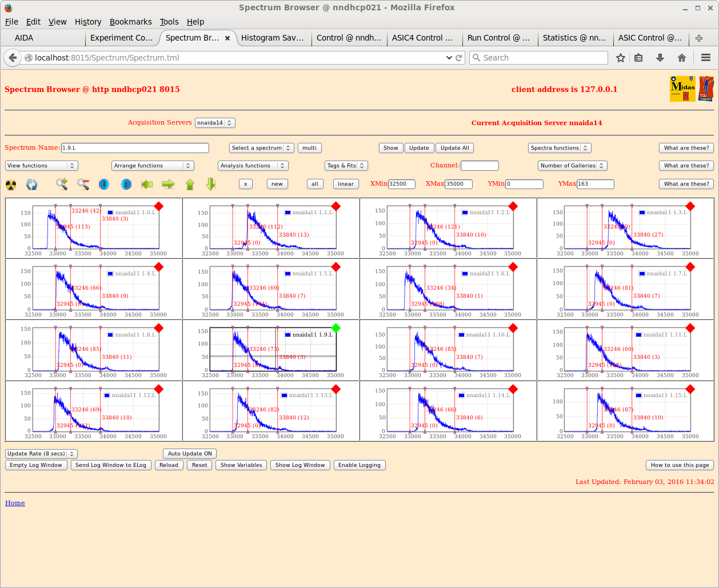Click the linear scale button
This screenshot has width=719, height=588.
pyautogui.click(x=346, y=184)
